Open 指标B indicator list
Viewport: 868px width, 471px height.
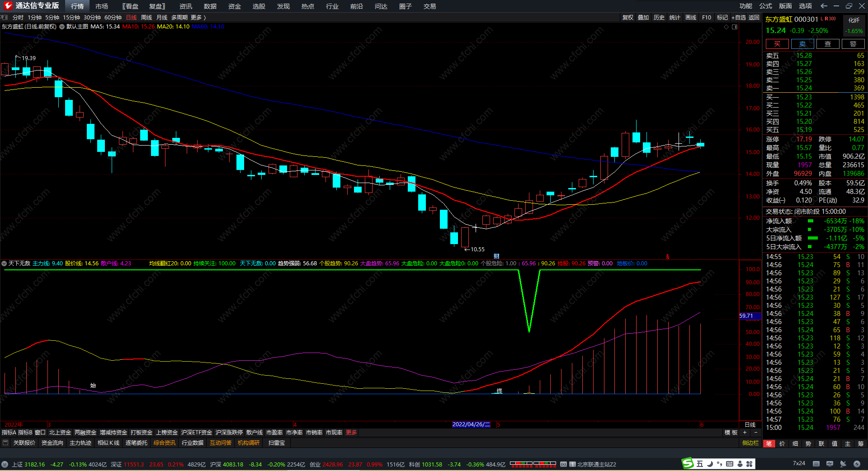(25, 433)
